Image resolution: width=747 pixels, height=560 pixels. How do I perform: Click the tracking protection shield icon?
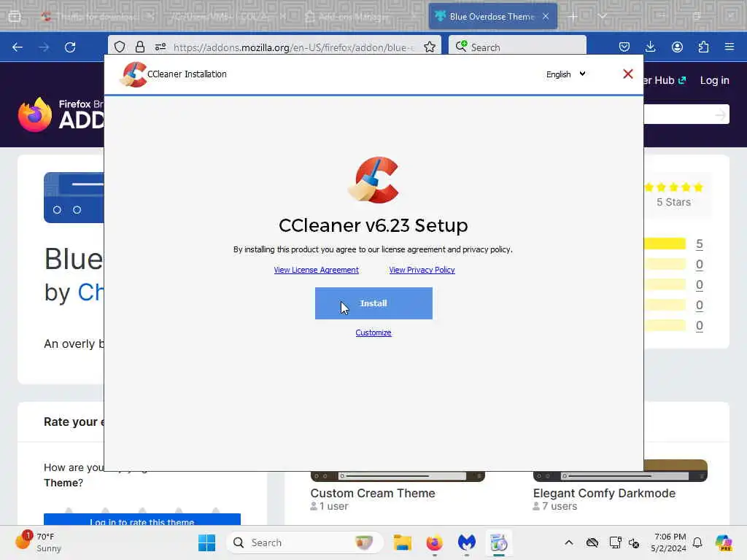point(120,47)
